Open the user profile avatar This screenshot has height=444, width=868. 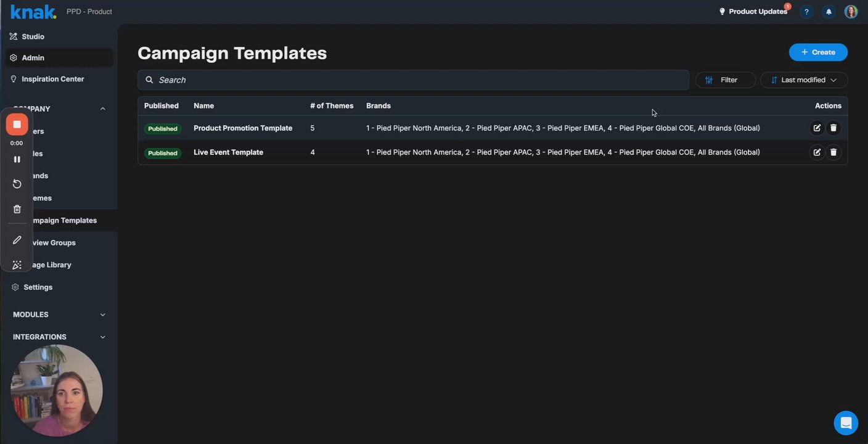[851, 12]
